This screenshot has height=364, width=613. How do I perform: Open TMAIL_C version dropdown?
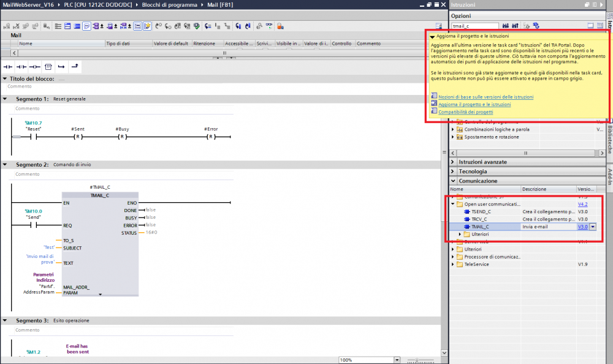point(593,227)
